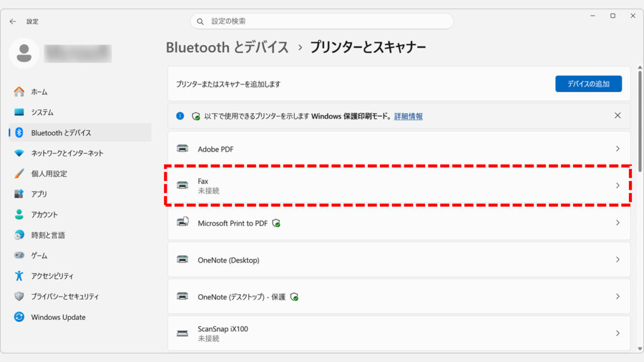Viewport: 644px width, 362px height.
Task: Click the blue info icon in banner
Action: coord(180,116)
